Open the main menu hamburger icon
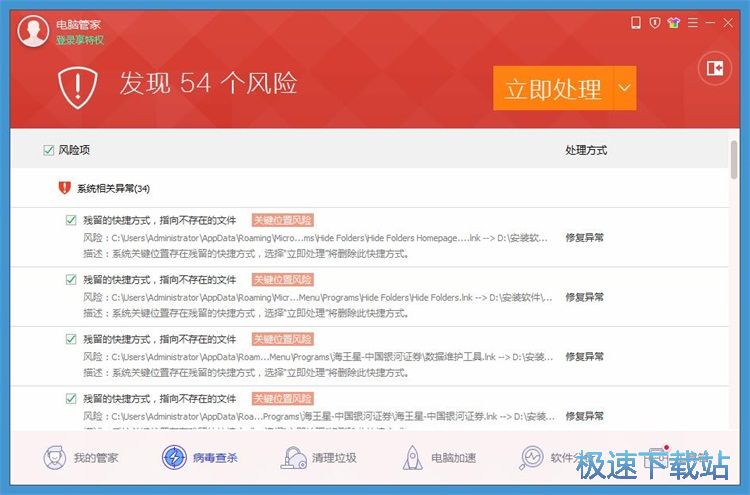 [692, 22]
